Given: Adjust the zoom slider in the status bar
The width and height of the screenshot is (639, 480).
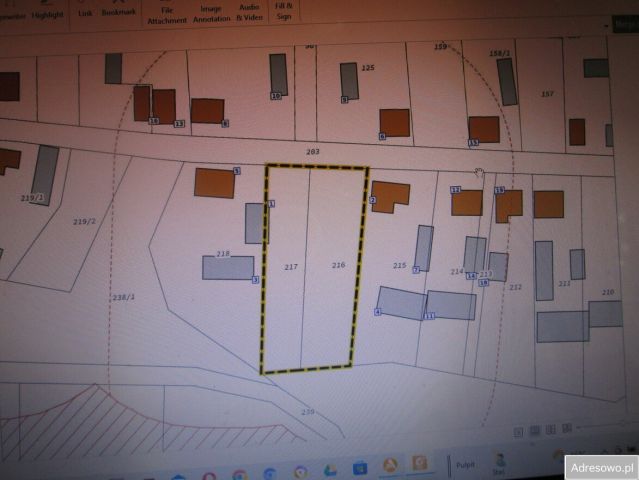Looking at the screenshot, I should (603, 427).
